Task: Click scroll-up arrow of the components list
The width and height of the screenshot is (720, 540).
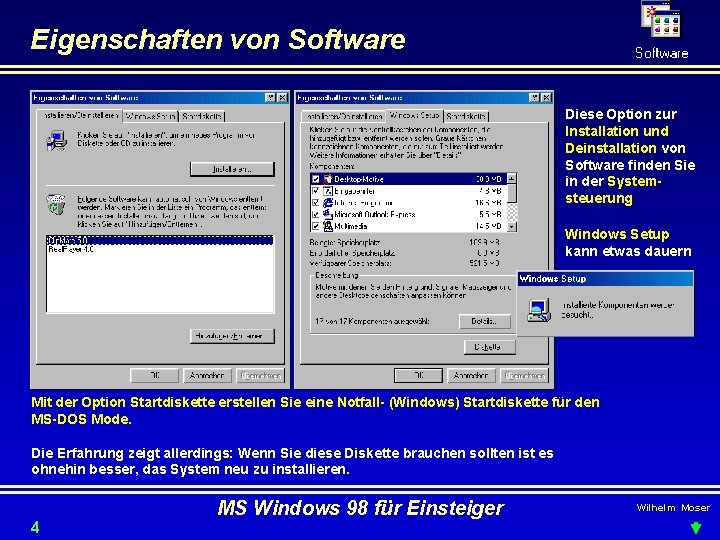Action: coord(512,178)
